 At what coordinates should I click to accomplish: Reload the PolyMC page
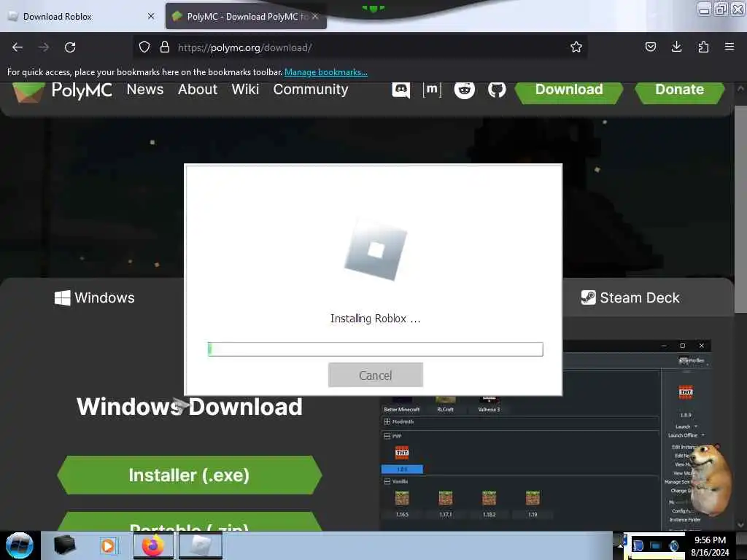click(70, 47)
